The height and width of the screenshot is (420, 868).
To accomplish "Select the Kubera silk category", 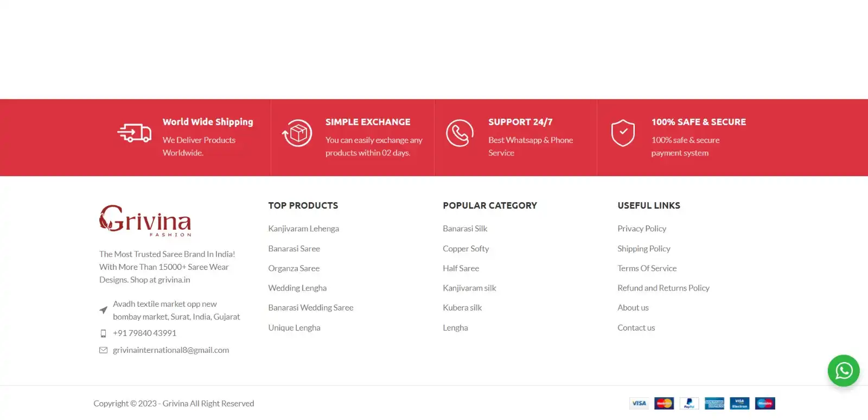I will tap(462, 308).
